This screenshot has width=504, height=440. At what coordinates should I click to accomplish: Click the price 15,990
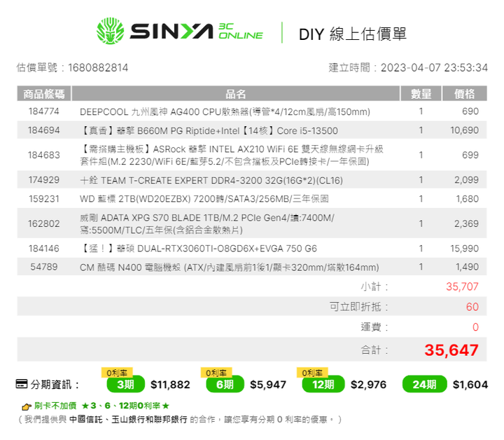[465, 248]
